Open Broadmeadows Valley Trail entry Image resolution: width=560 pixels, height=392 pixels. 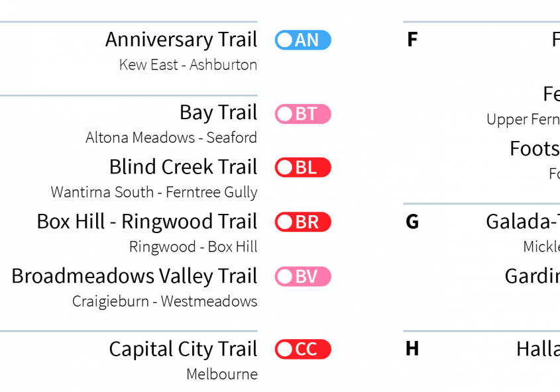click(135, 276)
